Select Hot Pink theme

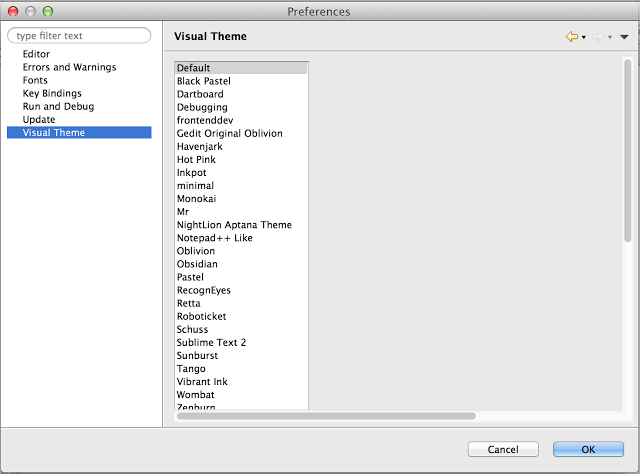[x=196, y=160]
